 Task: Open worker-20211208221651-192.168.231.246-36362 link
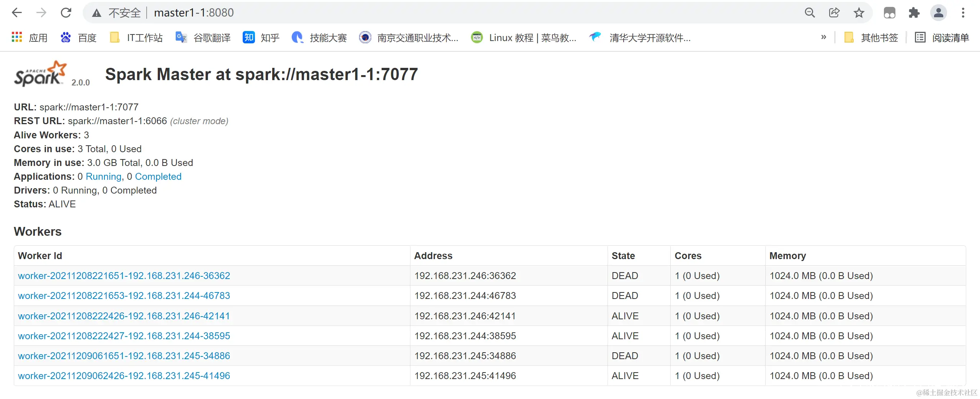point(124,276)
